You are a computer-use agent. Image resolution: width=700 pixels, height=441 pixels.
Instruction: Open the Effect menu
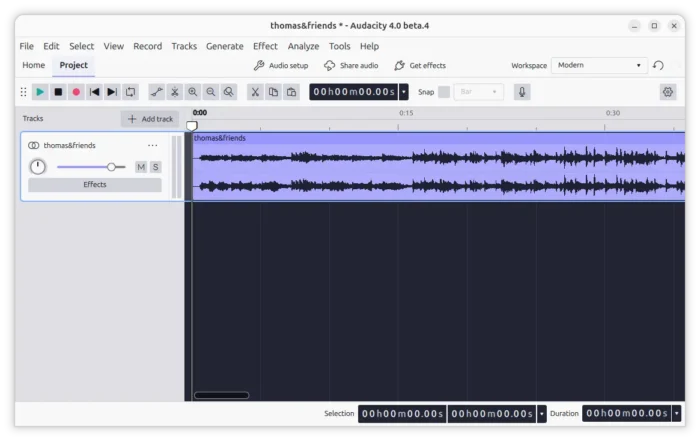point(265,46)
